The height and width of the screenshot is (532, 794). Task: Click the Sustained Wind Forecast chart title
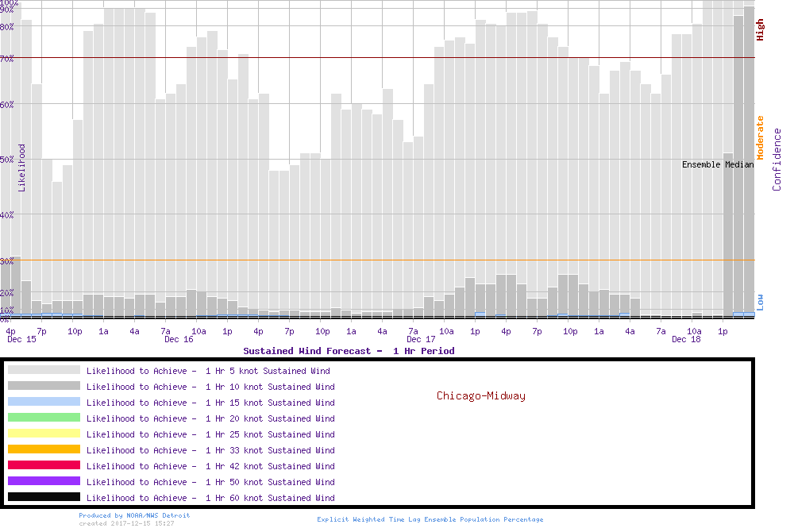click(x=349, y=350)
